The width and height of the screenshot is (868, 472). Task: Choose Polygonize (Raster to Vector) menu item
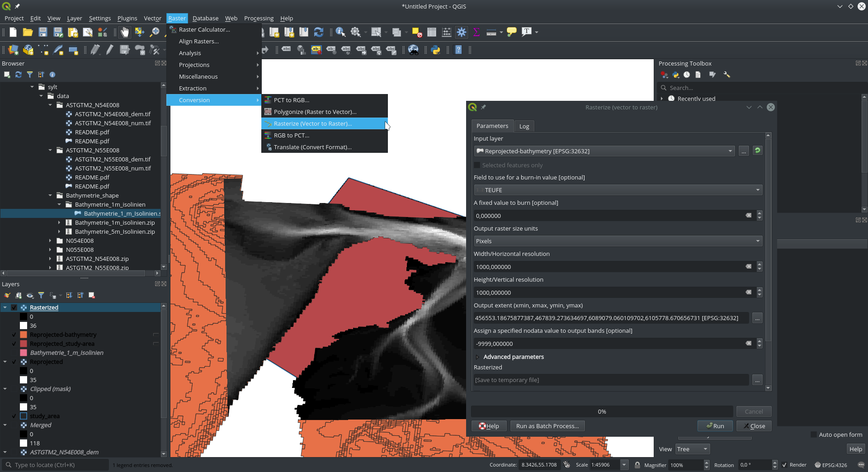pyautogui.click(x=315, y=112)
